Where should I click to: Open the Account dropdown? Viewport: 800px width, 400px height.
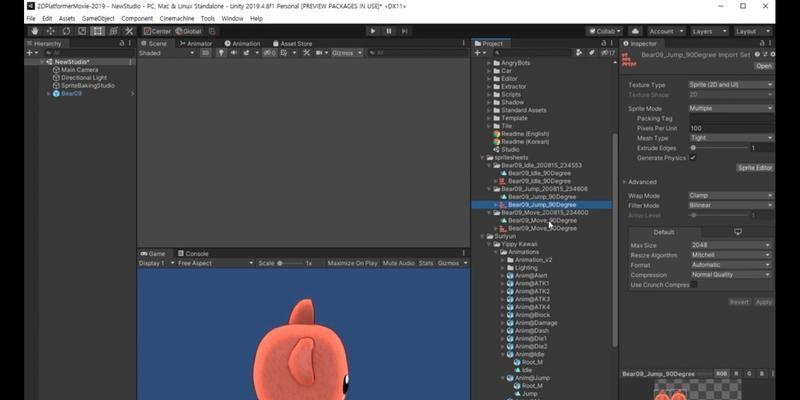point(665,31)
